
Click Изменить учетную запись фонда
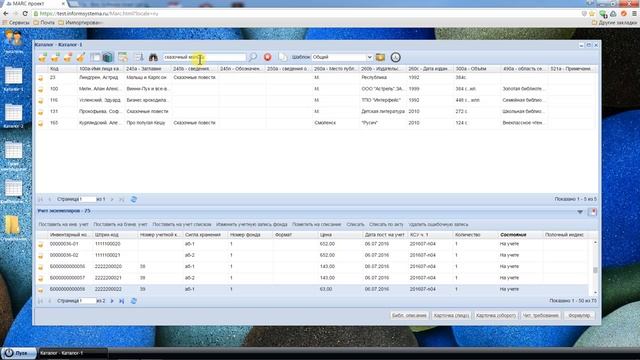click(251, 224)
